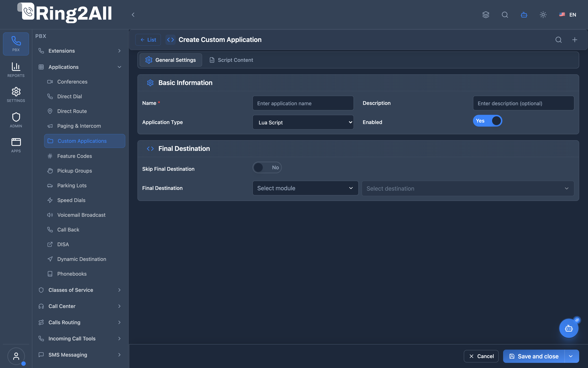588x368 pixels.
Task: Open the Select module dropdown
Action: [x=305, y=188]
